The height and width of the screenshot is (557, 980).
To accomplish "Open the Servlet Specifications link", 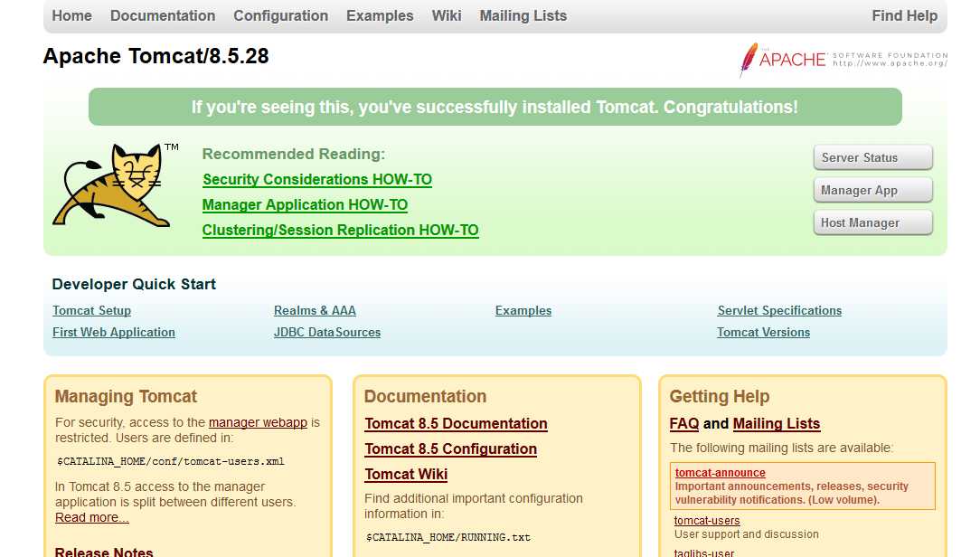I will pos(779,311).
